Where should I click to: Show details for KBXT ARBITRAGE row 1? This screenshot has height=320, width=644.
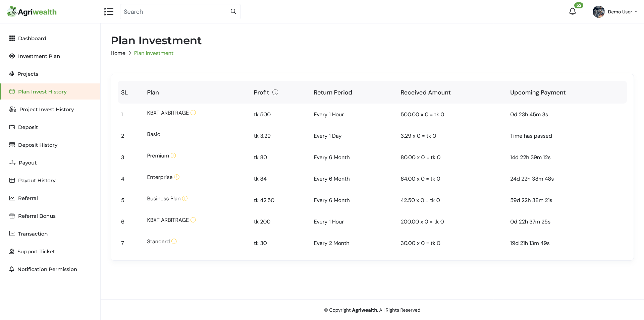[193, 113]
